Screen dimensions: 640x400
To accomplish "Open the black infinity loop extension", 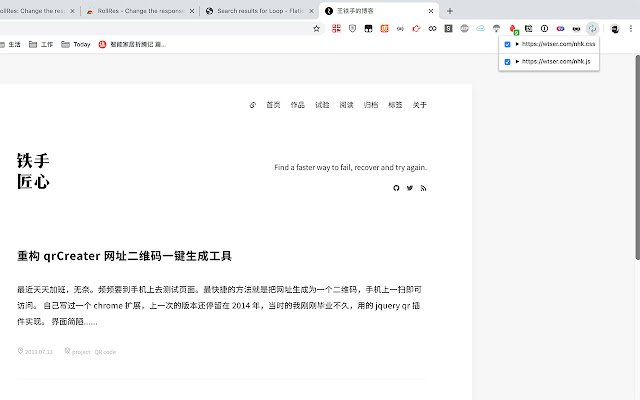I will coord(432,28).
